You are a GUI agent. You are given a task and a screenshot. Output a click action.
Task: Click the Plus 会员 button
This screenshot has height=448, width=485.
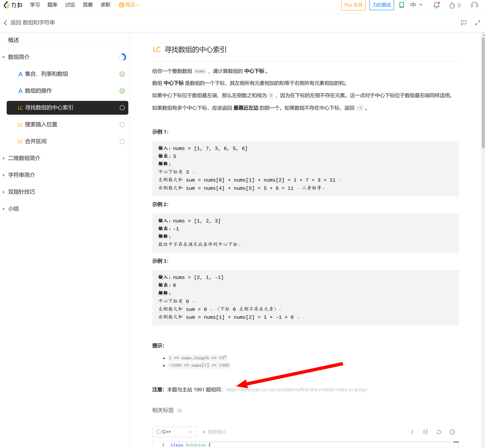click(353, 5)
